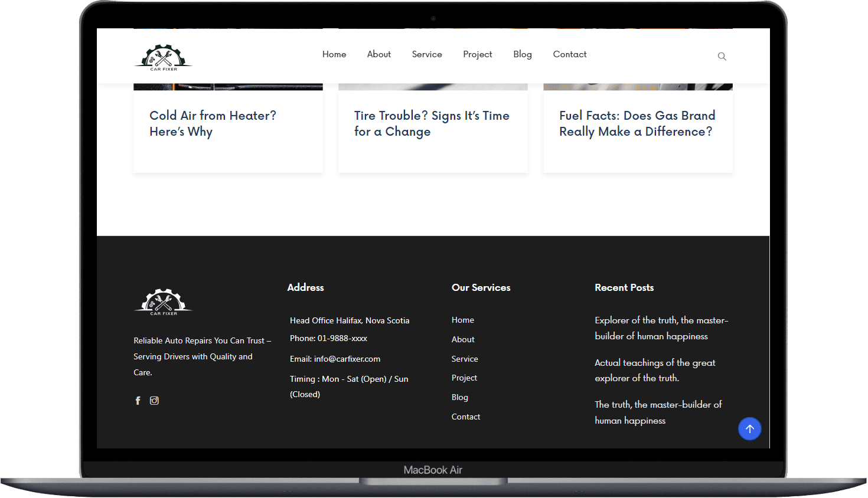The height and width of the screenshot is (498, 868).
Task: Open Project in the top navigation
Action: (478, 54)
